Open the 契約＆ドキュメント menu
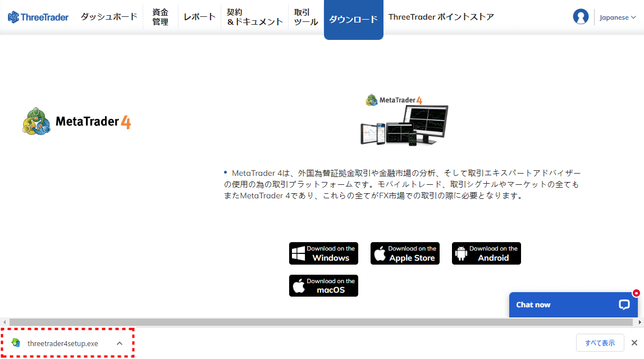644x359 pixels. [x=255, y=17]
